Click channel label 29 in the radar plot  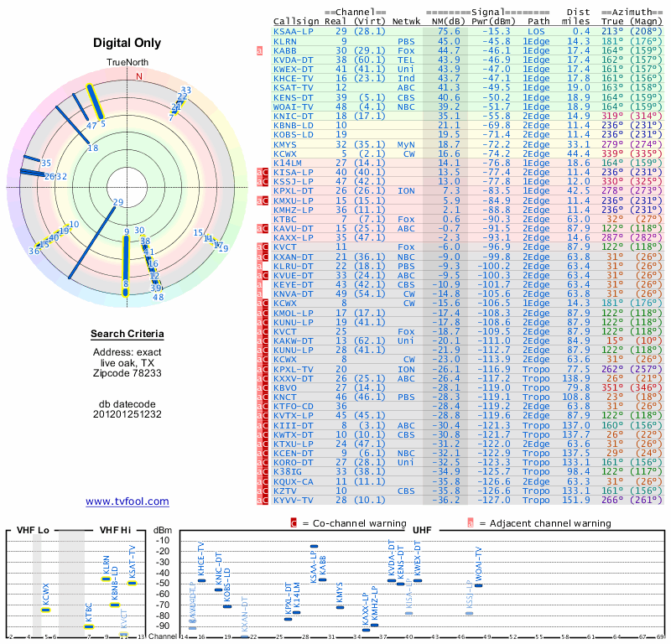[x=118, y=202]
